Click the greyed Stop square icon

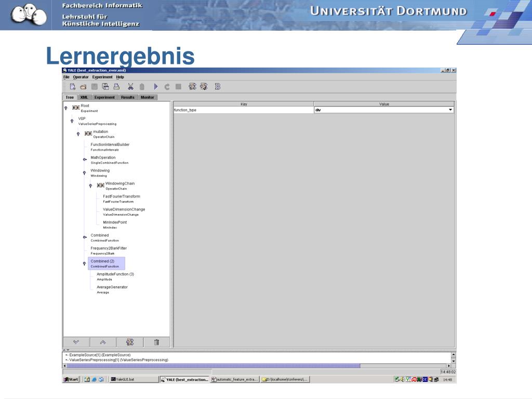click(x=178, y=87)
